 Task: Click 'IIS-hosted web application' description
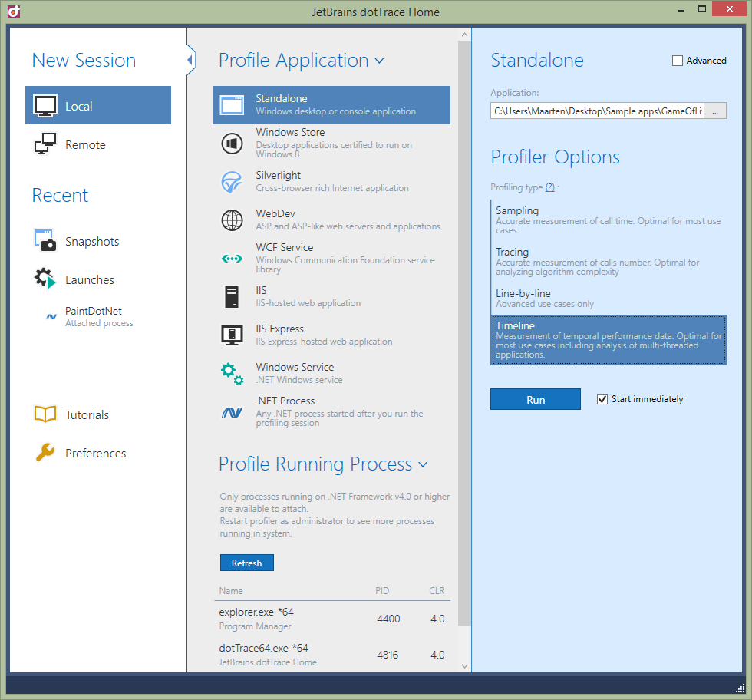308,303
